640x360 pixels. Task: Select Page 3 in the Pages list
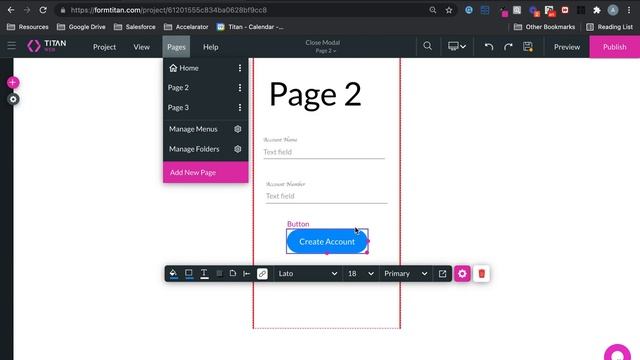[178, 107]
